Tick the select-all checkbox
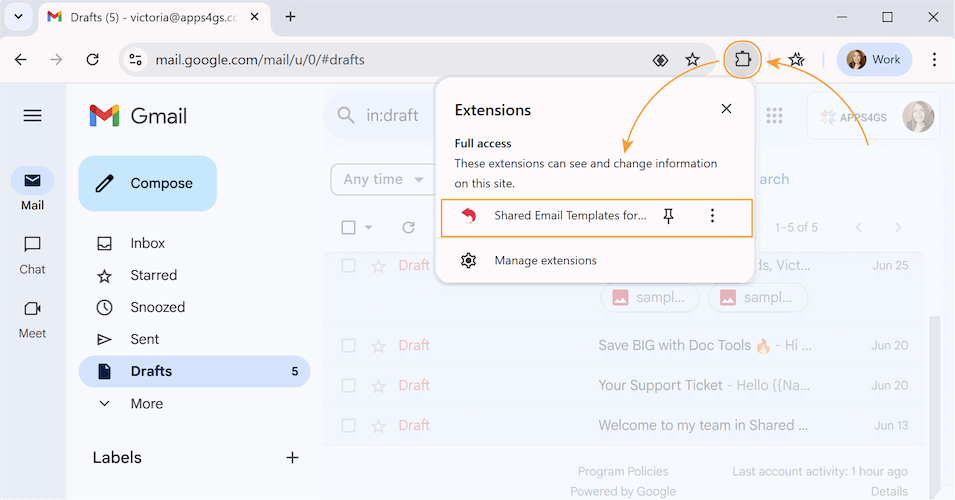 (348, 228)
